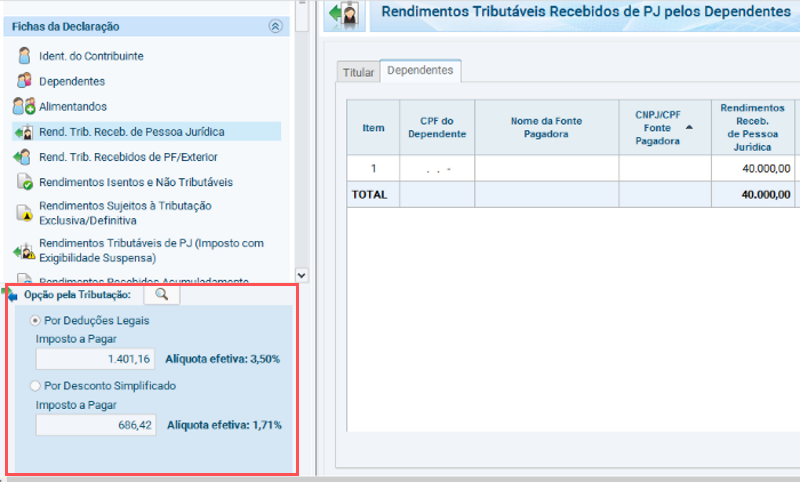Click the Alimentandos icon in sidebar
The image size is (800, 482).
tap(24, 106)
